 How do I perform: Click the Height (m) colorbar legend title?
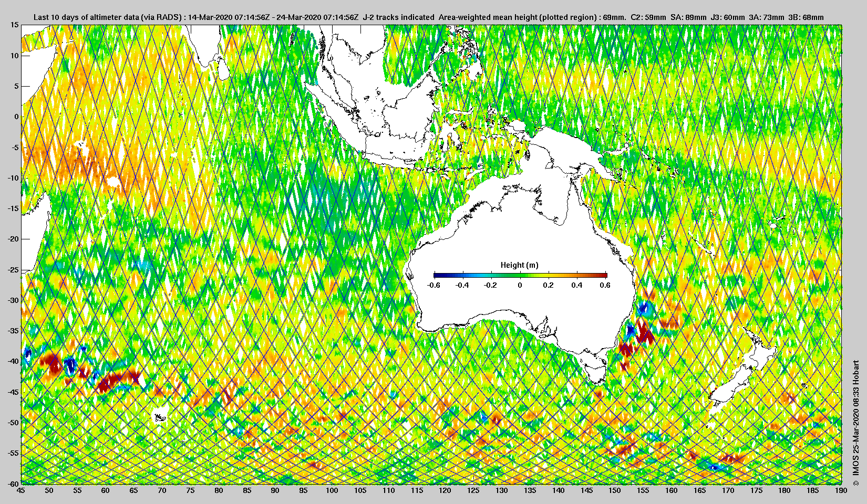(x=519, y=265)
